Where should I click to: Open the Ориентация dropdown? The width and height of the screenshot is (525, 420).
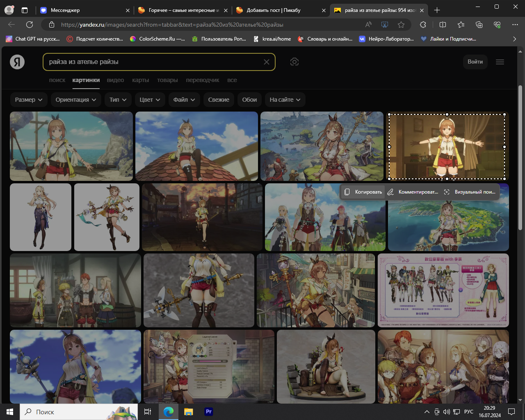point(76,100)
